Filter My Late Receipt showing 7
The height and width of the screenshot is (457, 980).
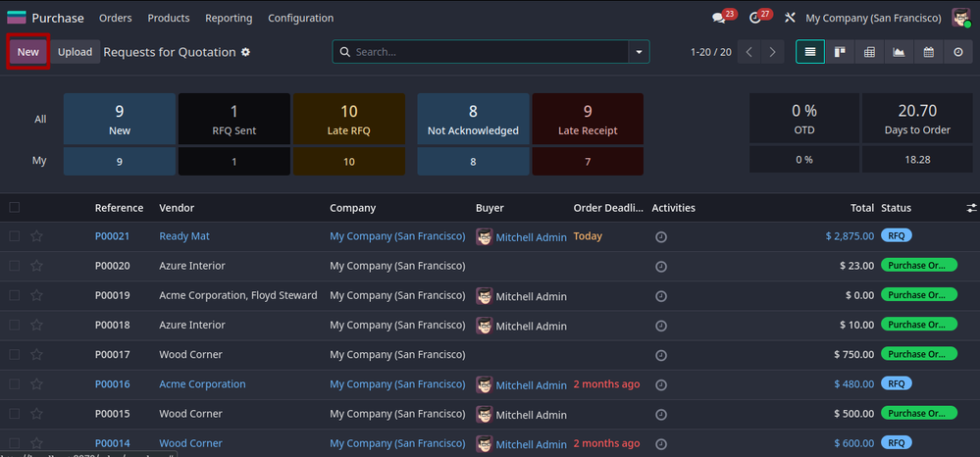(588, 161)
